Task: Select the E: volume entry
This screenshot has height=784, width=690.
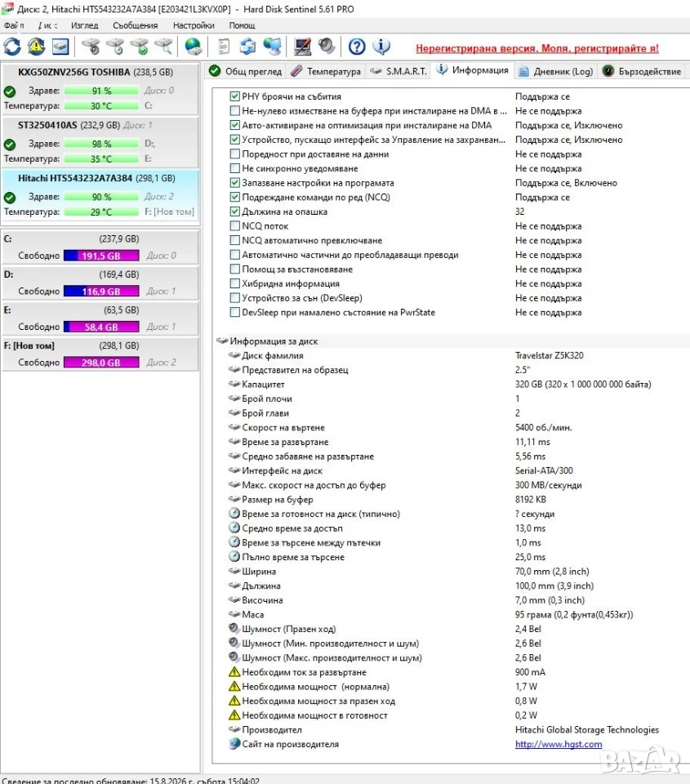Action: (x=100, y=318)
